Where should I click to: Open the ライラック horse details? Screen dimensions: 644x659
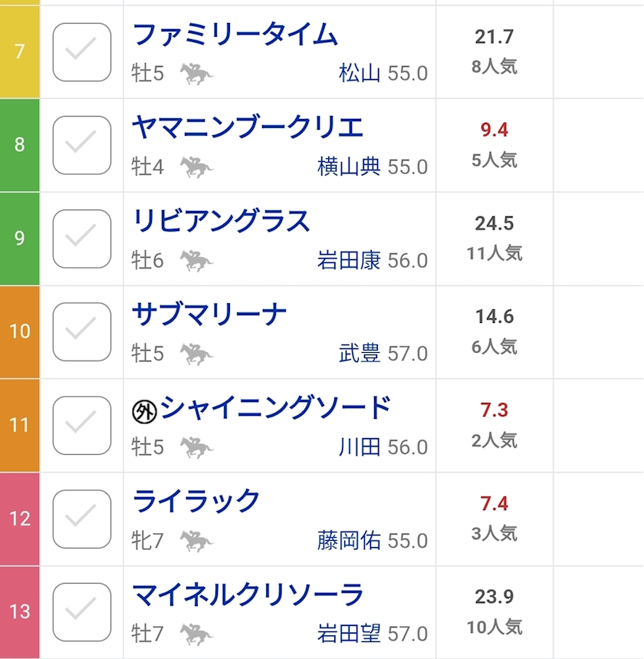[196, 501]
